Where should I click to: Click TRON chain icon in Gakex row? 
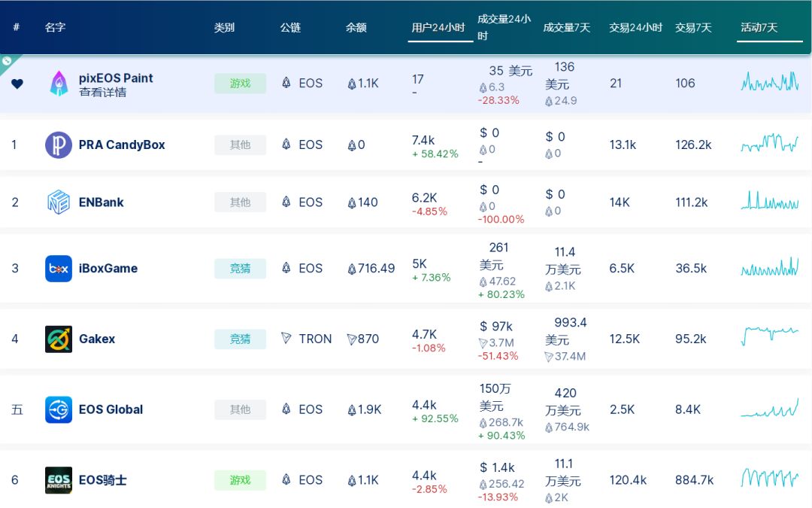tap(286, 338)
